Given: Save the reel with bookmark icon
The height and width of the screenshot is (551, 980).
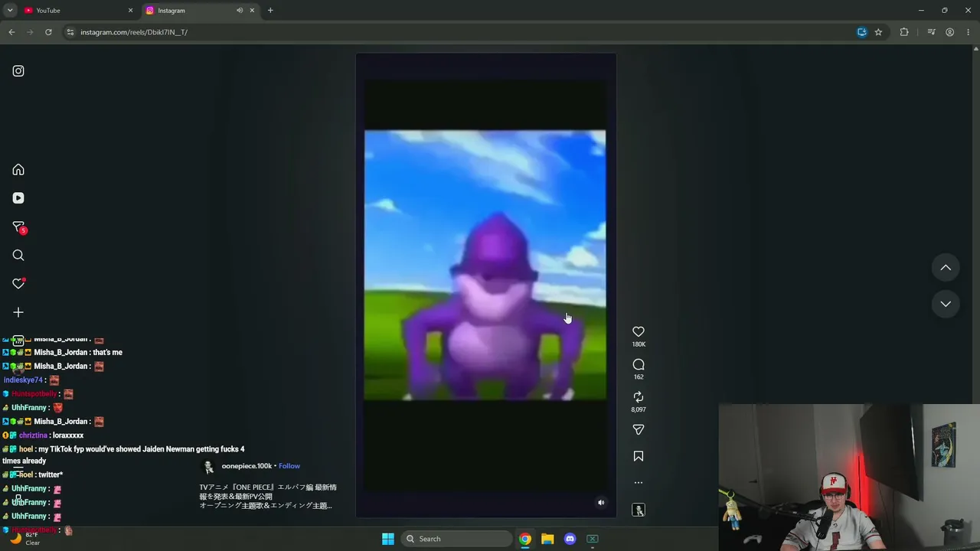Looking at the screenshot, I should [639, 456].
